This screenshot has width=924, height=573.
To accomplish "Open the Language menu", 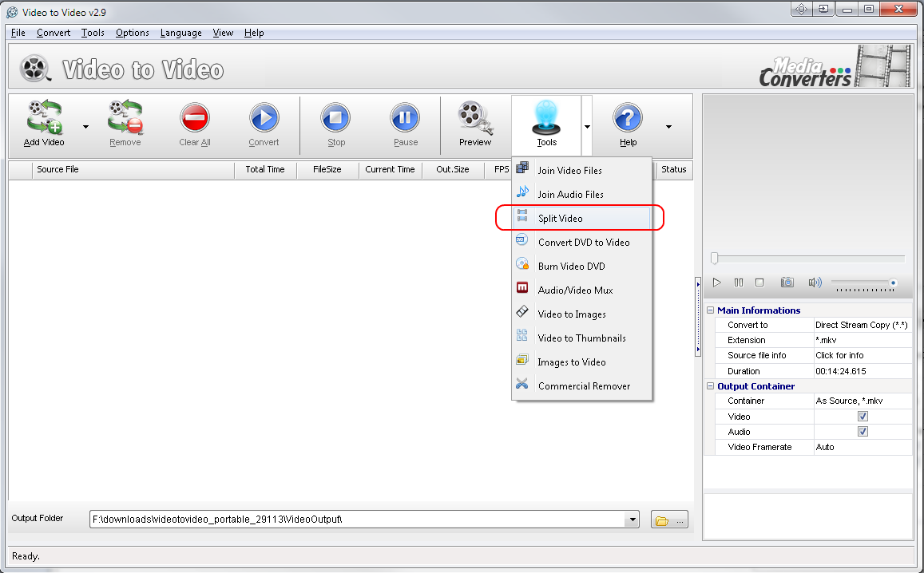I will click(181, 33).
